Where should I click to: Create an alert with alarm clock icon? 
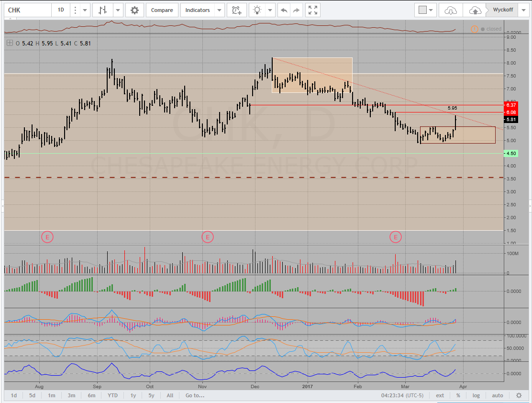point(236,10)
